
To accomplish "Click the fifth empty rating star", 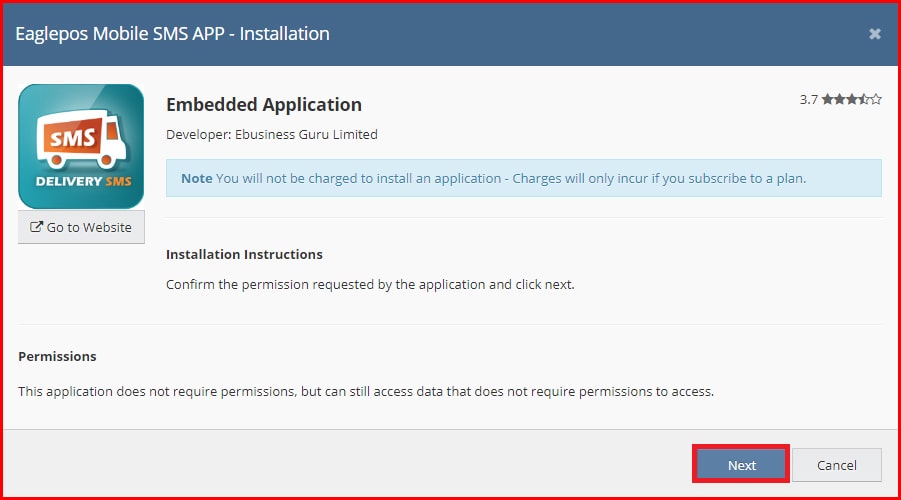I will [876, 100].
